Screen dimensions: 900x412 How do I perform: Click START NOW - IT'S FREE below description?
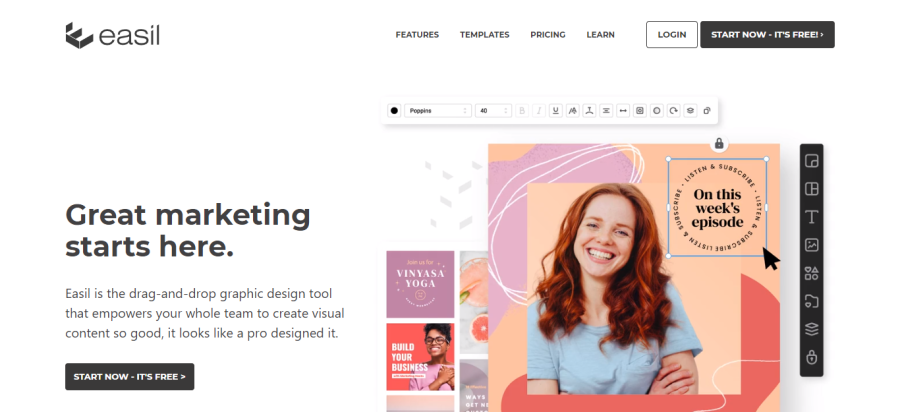(x=130, y=376)
